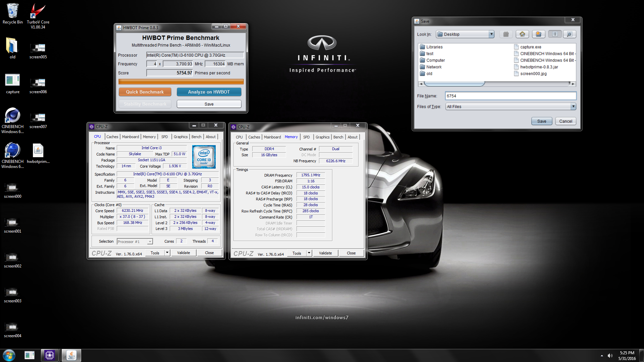
Task: Click the Up One Level icon in Save dialog
Action: (x=506, y=34)
